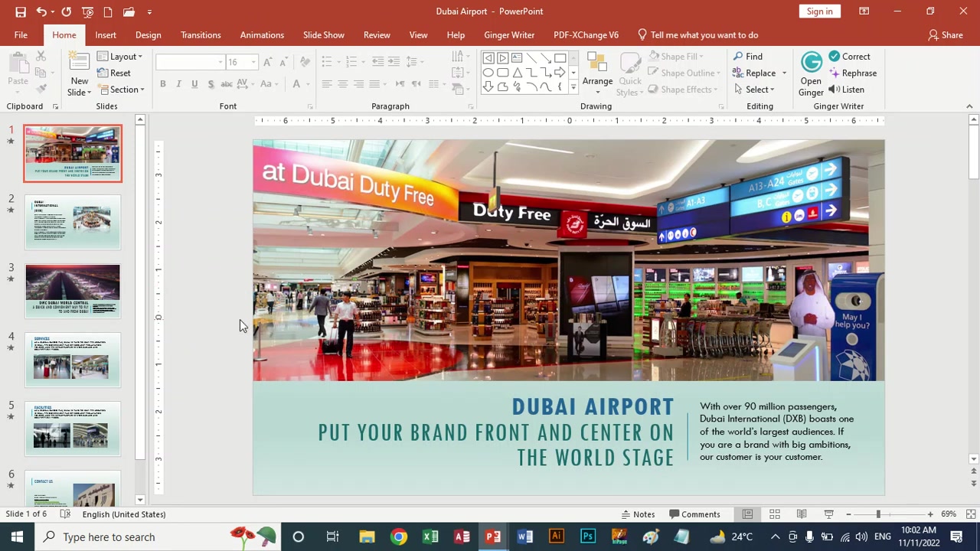Expand the Select dropdown in Editing
Viewport: 980px width, 551px height.
pos(753,90)
